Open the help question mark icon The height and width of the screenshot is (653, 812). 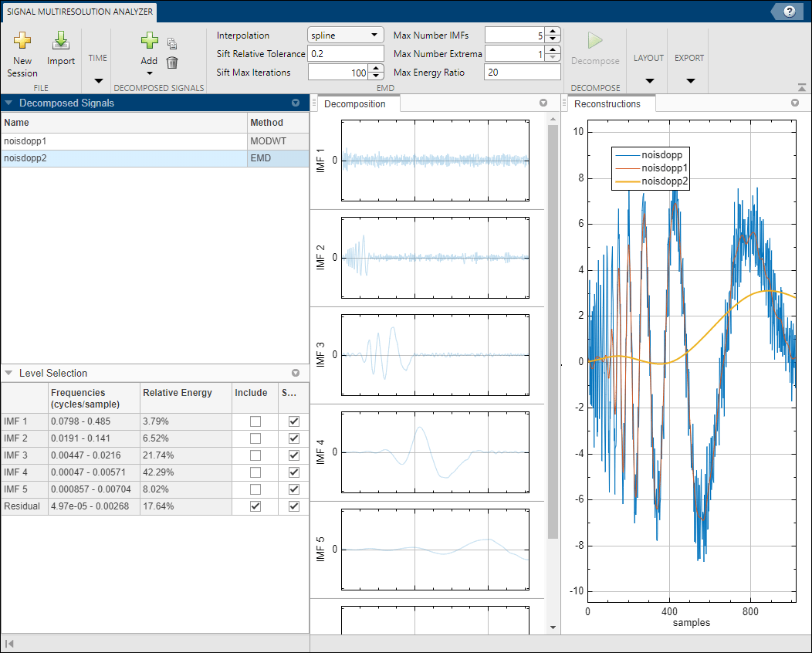tap(789, 11)
